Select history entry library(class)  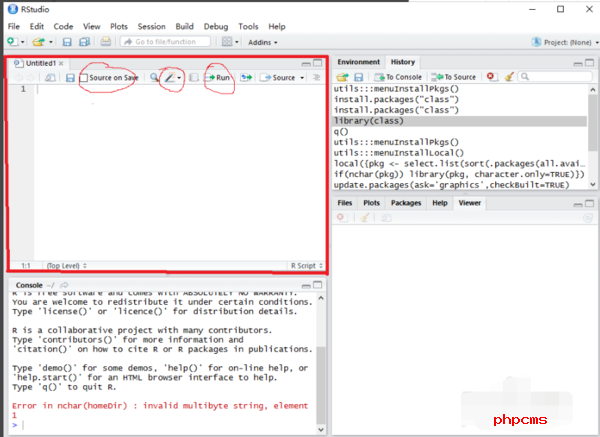point(459,121)
